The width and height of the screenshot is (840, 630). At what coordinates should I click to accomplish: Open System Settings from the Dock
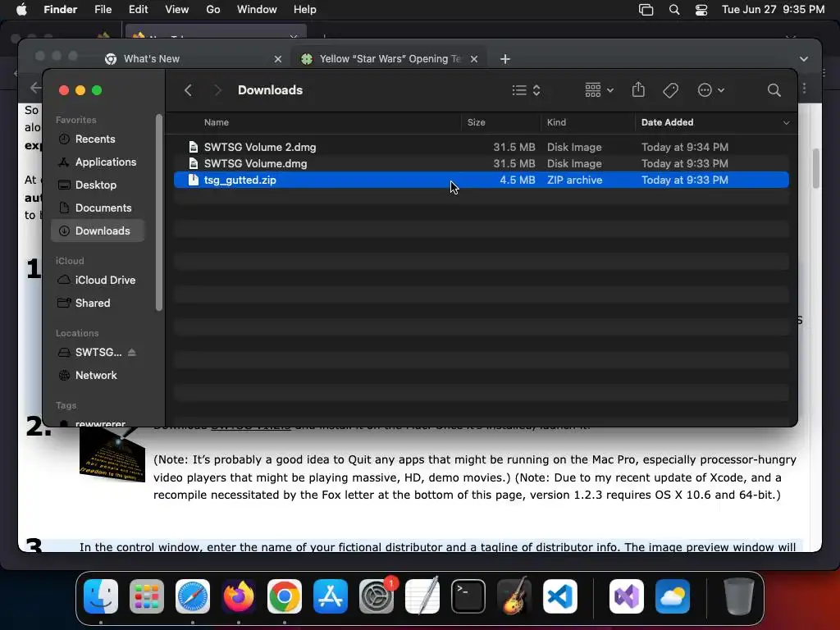point(377,596)
